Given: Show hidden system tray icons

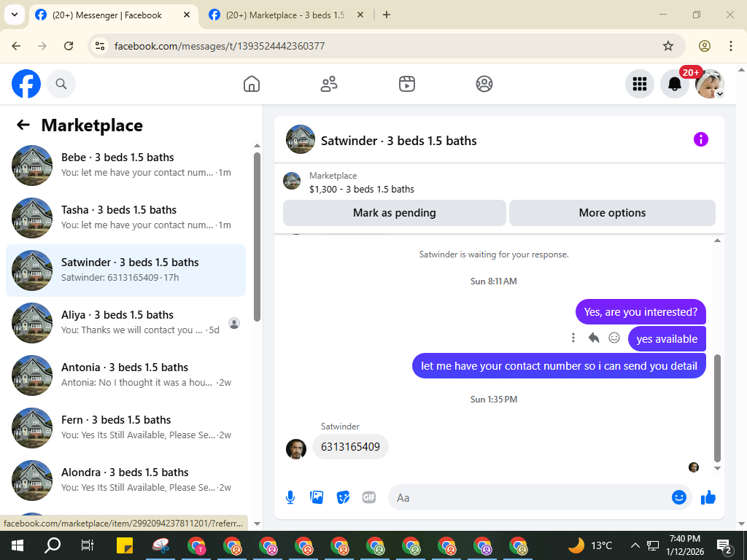Looking at the screenshot, I should point(635,545).
